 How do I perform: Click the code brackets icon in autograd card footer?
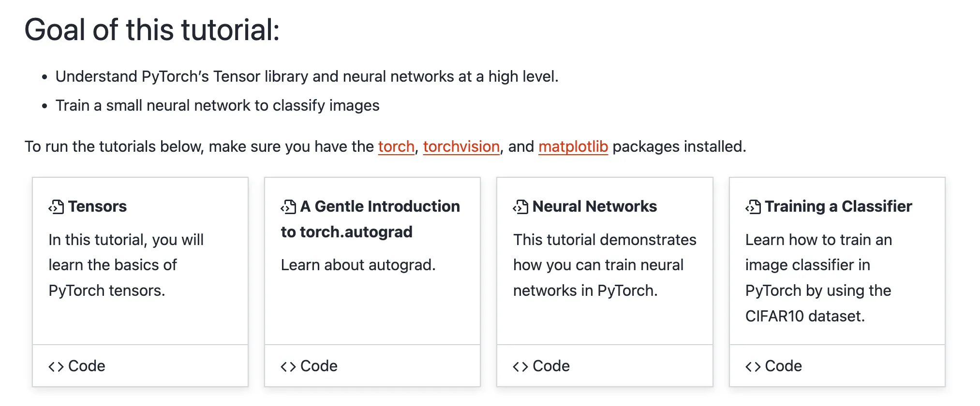288,367
